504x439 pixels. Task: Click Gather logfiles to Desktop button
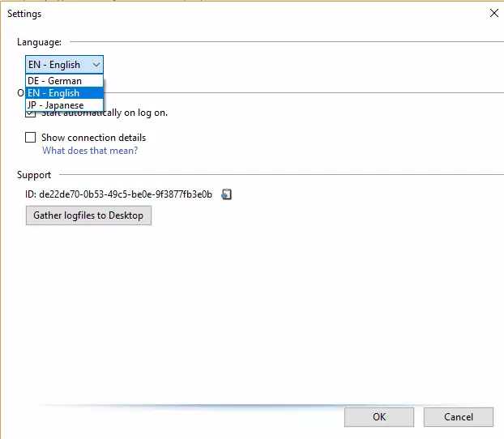pyautogui.click(x=88, y=215)
